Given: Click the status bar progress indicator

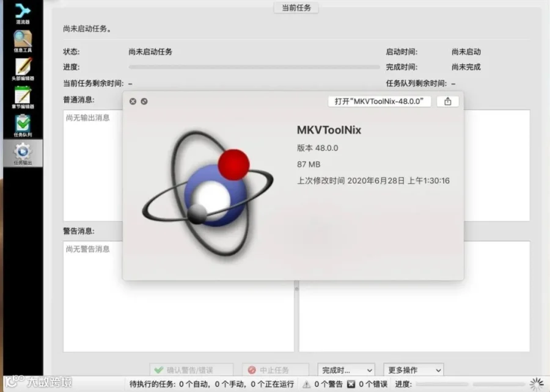Looking at the screenshot, I should [x=470, y=384].
